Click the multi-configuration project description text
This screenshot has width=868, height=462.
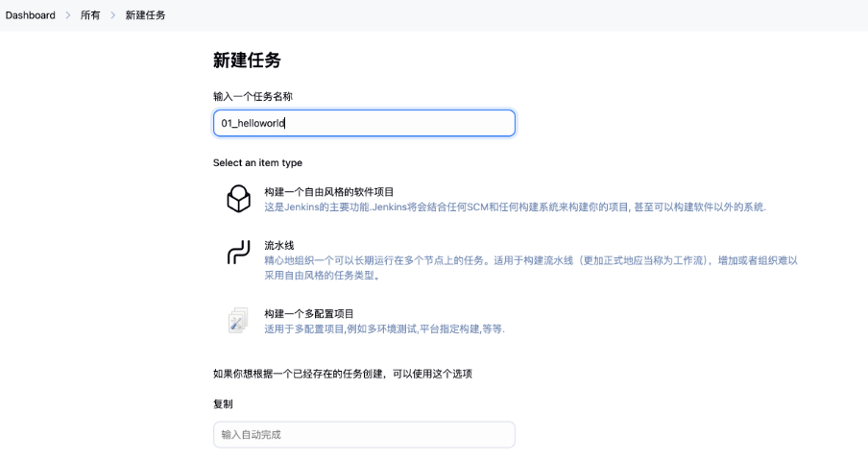pyautogui.click(x=384, y=328)
